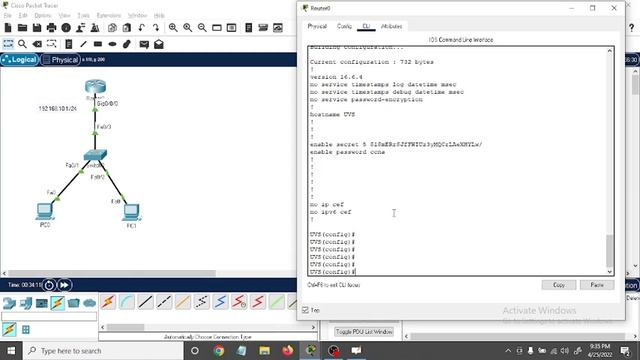
Task: Open File Explorer from the taskbar
Action: (264, 351)
